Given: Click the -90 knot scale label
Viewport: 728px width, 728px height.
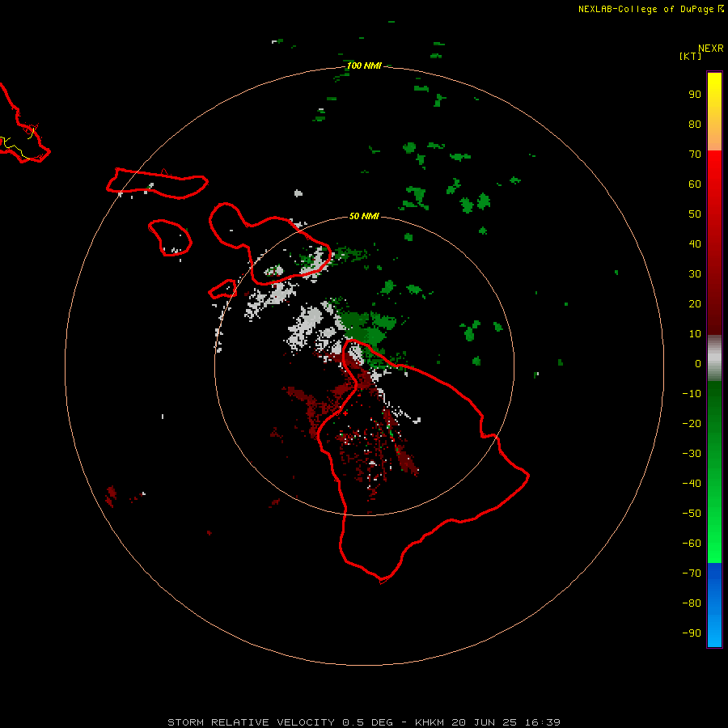Looking at the screenshot, I should 692,633.
